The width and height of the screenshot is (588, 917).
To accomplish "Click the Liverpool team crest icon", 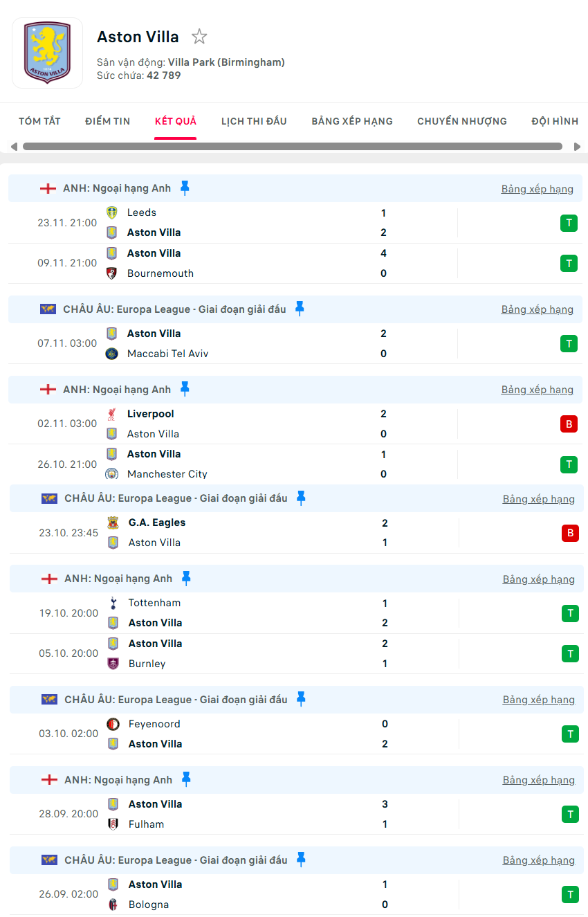I will pyautogui.click(x=112, y=414).
